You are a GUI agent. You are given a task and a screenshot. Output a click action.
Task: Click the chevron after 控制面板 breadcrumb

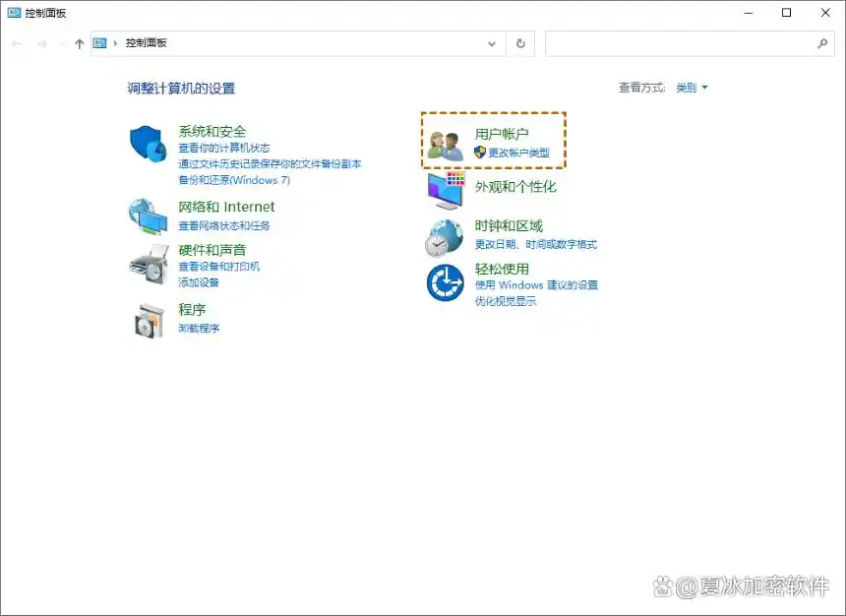point(116,42)
